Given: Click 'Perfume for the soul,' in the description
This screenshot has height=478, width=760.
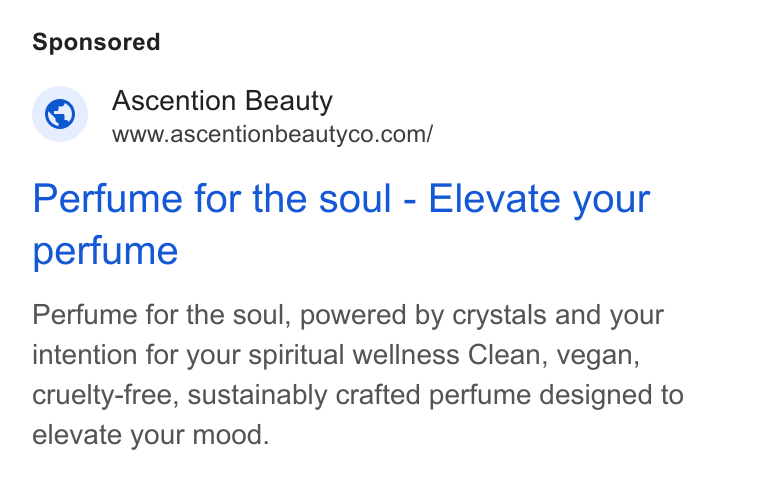Looking at the screenshot, I should 161,315.
